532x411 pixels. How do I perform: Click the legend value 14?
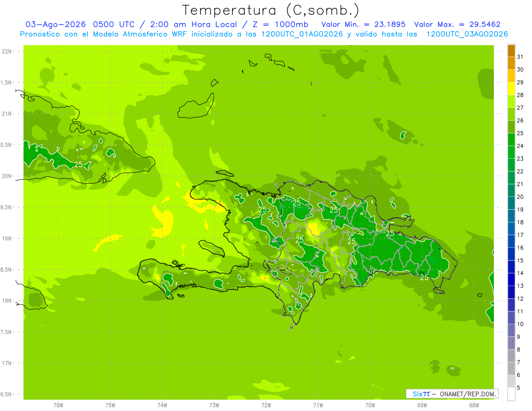tap(520, 273)
